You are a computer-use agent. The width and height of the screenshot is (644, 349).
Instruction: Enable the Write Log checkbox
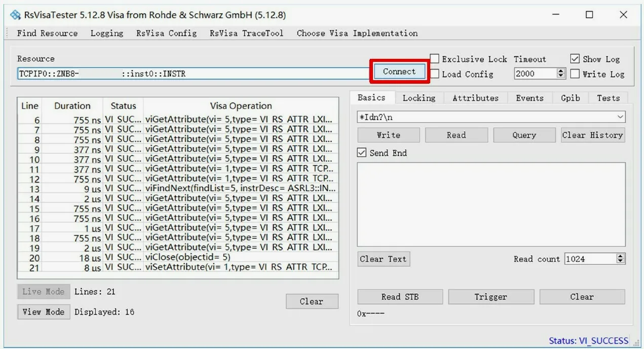575,74
